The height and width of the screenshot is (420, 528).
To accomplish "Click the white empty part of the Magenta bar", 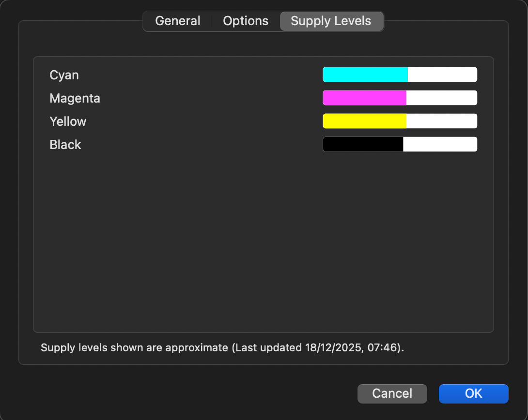I will 441,98.
